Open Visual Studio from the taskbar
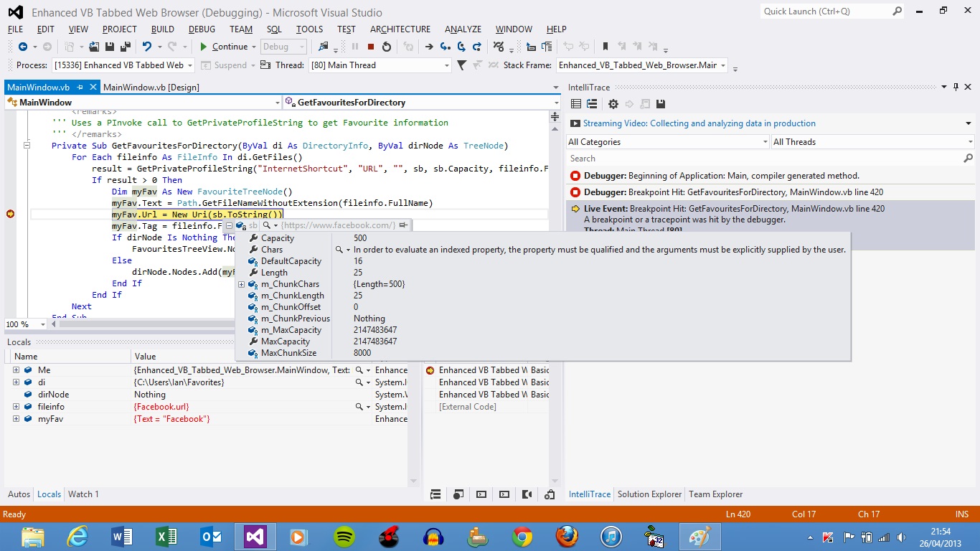The height and width of the screenshot is (551, 980). click(x=256, y=537)
